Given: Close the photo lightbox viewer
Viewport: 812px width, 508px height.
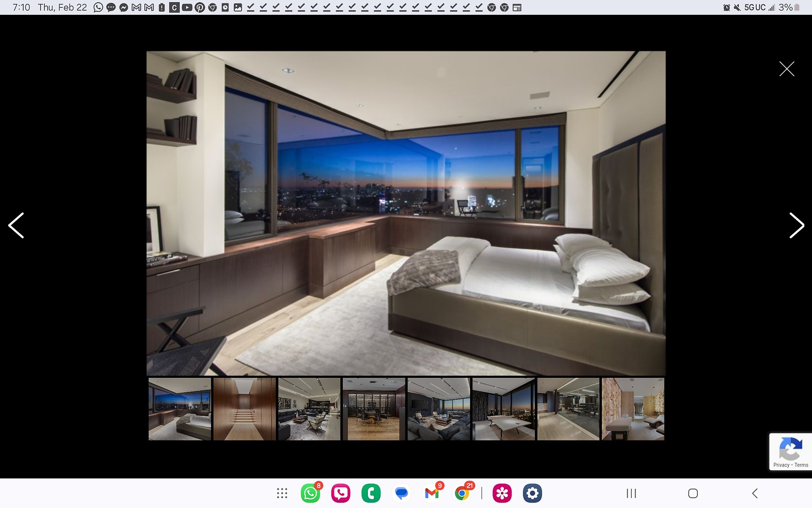Looking at the screenshot, I should coord(787,69).
